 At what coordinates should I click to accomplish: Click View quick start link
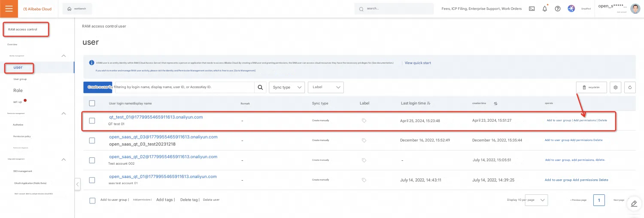tap(418, 63)
